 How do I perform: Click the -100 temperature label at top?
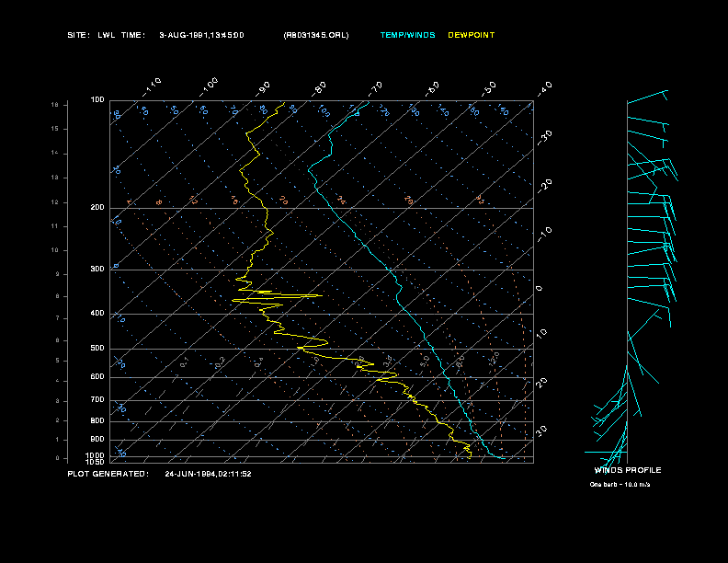coord(209,87)
